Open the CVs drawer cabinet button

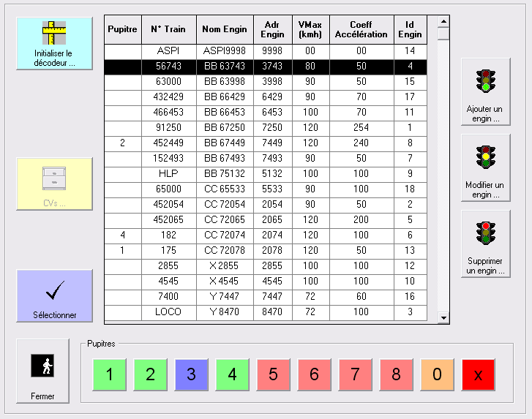point(54,176)
